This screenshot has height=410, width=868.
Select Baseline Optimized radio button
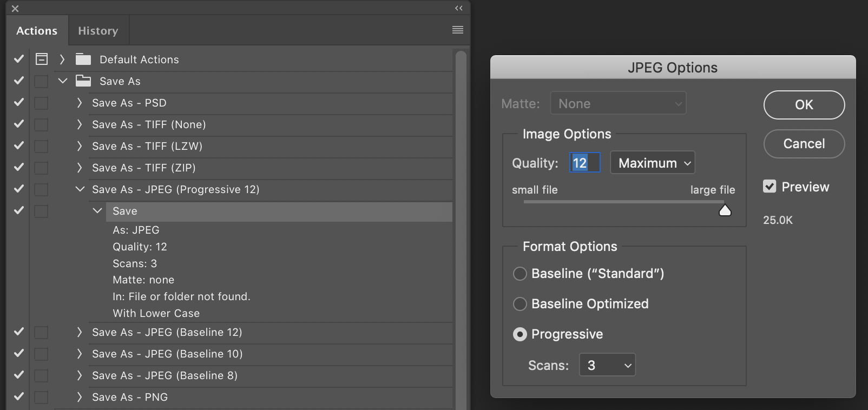[x=520, y=304]
